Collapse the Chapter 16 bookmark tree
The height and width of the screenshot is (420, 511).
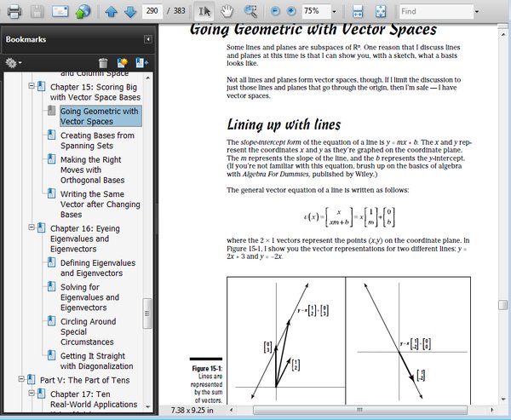(x=32, y=227)
